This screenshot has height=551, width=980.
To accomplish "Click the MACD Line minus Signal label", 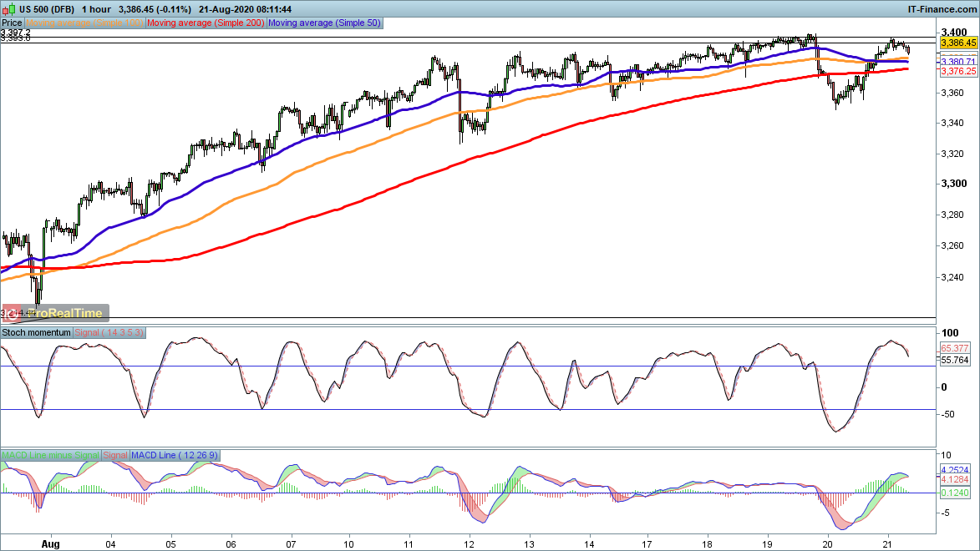I will pyautogui.click(x=51, y=455).
